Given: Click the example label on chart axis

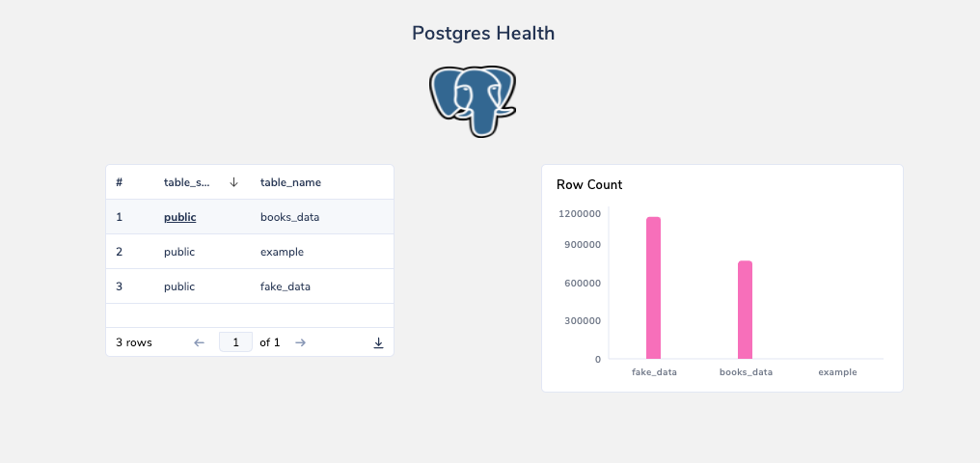Looking at the screenshot, I should 836,371.
